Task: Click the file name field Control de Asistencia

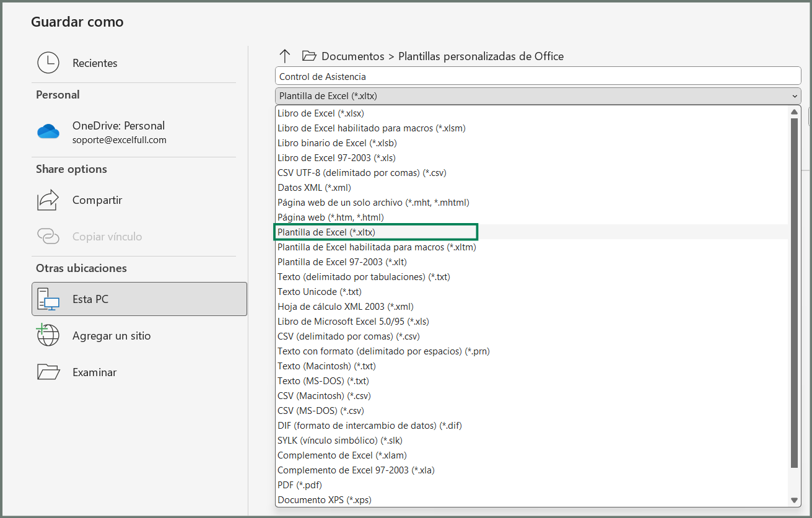Action: [x=538, y=76]
